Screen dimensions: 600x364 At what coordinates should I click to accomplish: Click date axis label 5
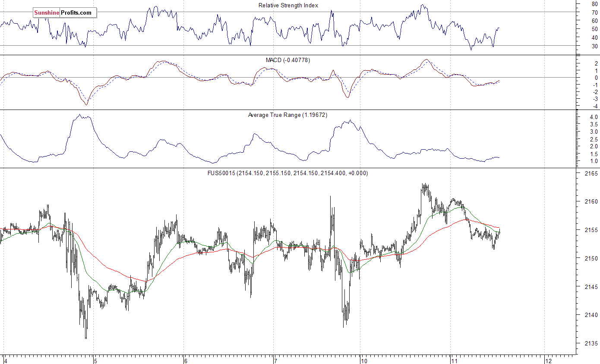click(x=95, y=361)
